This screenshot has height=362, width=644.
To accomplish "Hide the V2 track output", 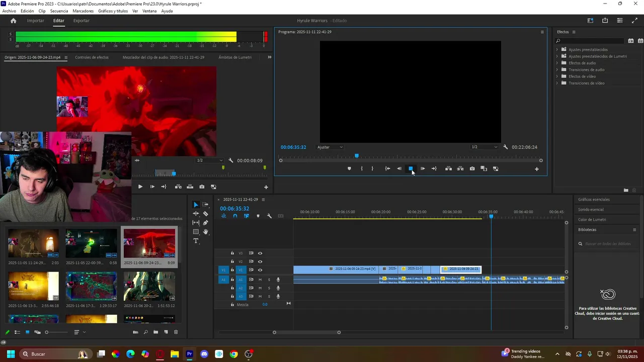I will tap(260, 261).
